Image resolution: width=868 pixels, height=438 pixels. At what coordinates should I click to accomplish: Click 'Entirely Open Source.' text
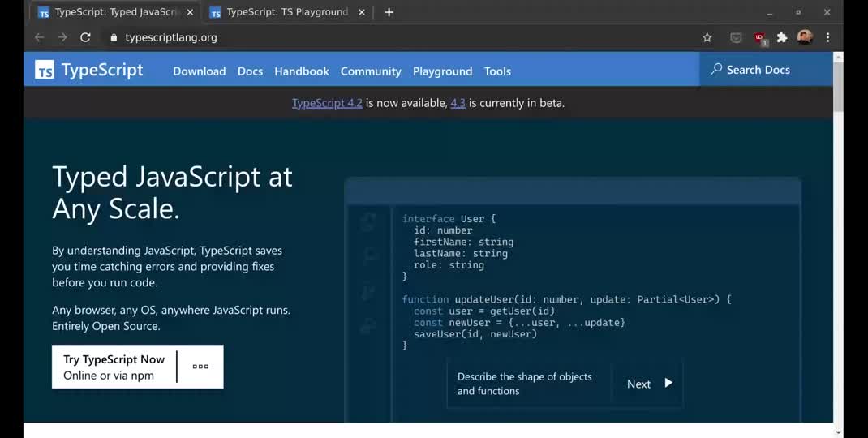pos(106,326)
